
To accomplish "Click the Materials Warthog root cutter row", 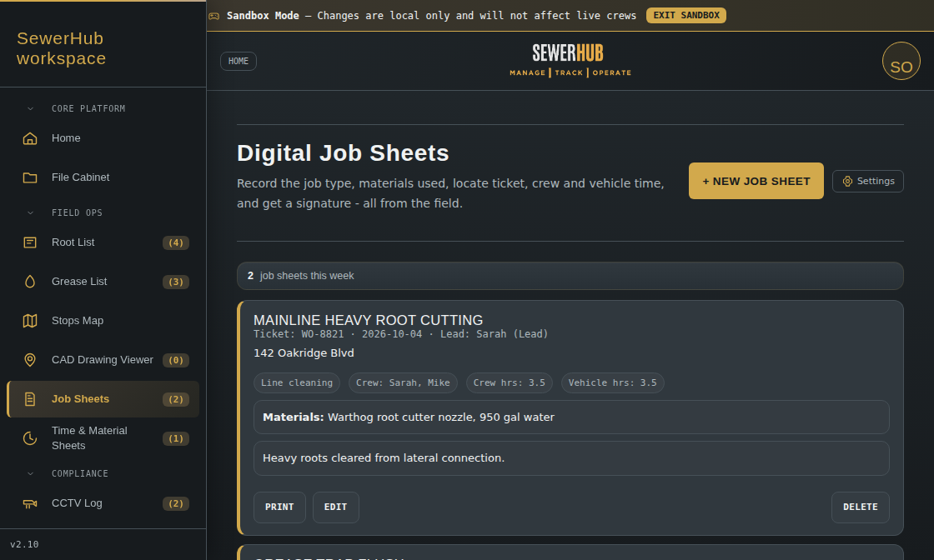I will pyautogui.click(x=571, y=417).
